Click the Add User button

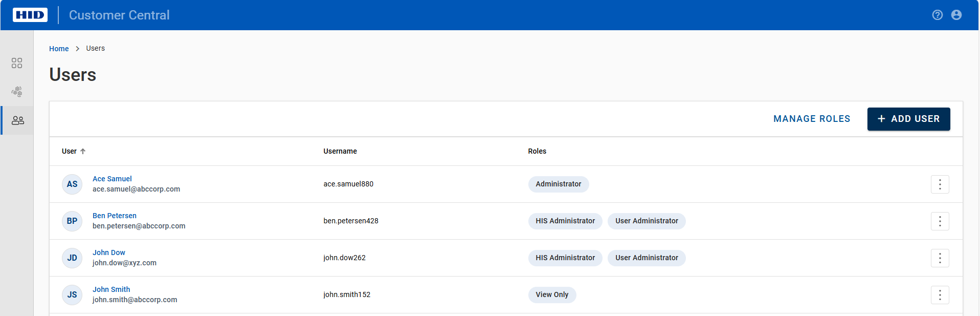point(908,119)
